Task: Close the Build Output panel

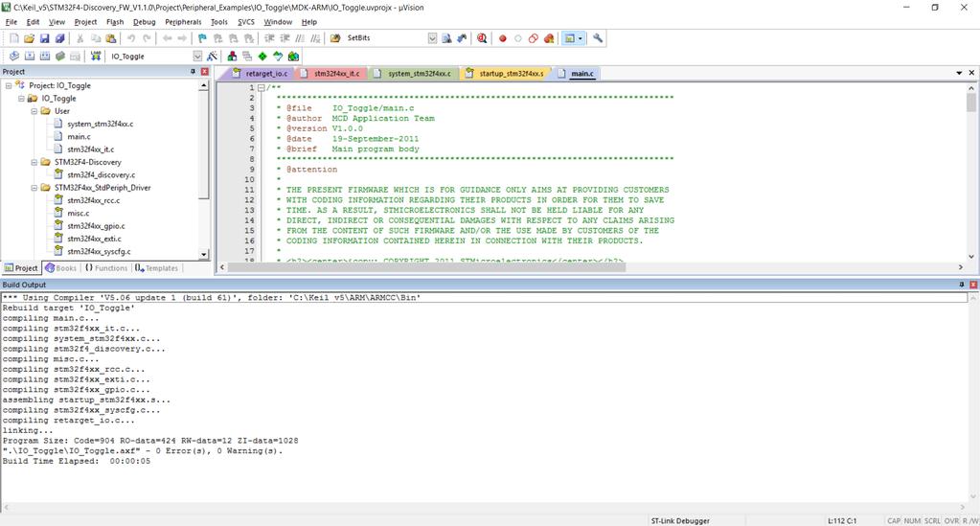Action: click(973, 285)
